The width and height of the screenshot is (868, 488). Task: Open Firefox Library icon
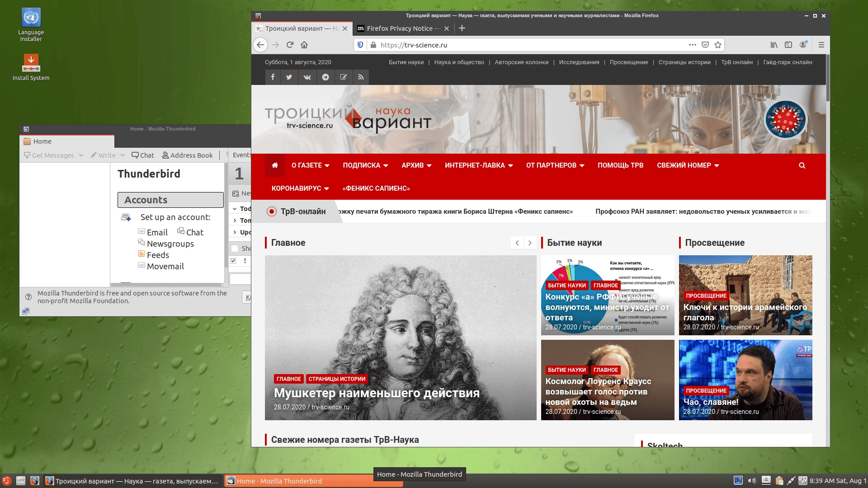[774, 45]
